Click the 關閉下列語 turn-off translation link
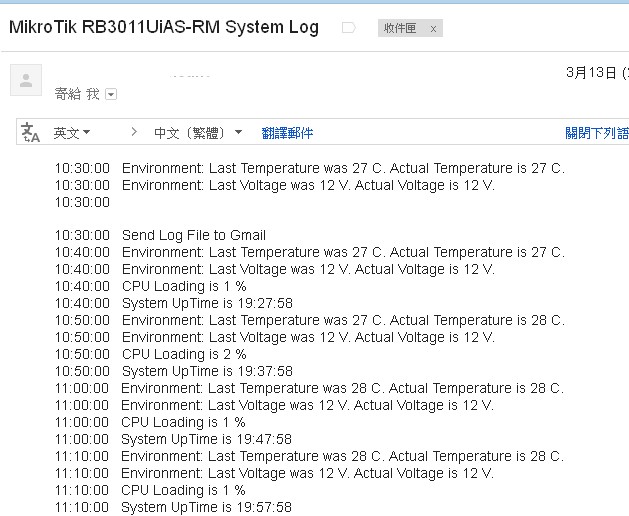This screenshot has height=516, width=629. coord(597,133)
